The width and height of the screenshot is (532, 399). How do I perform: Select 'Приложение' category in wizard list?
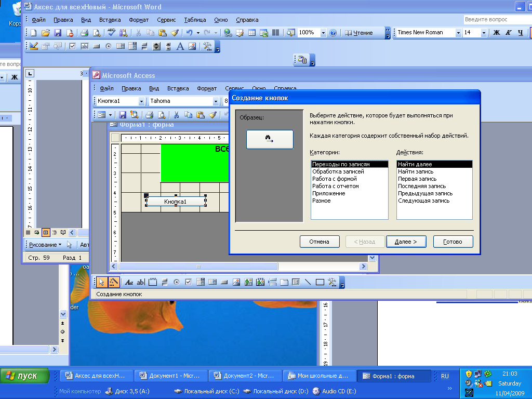click(x=350, y=193)
